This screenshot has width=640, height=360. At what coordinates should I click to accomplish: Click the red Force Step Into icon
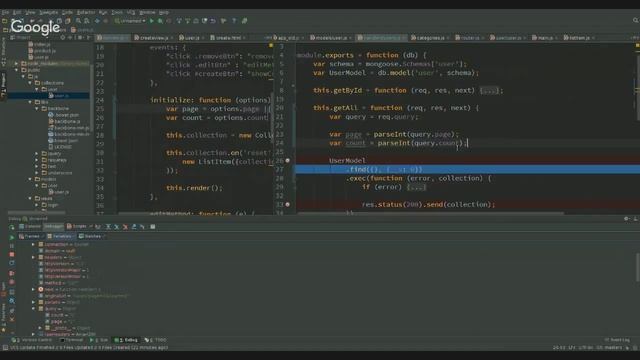pos(125,227)
